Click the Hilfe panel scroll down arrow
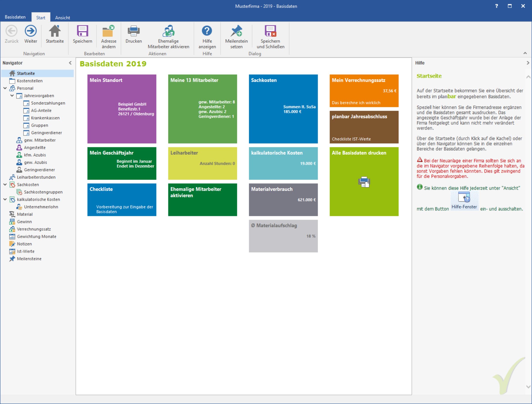 pyautogui.click(x=528, y=387)
